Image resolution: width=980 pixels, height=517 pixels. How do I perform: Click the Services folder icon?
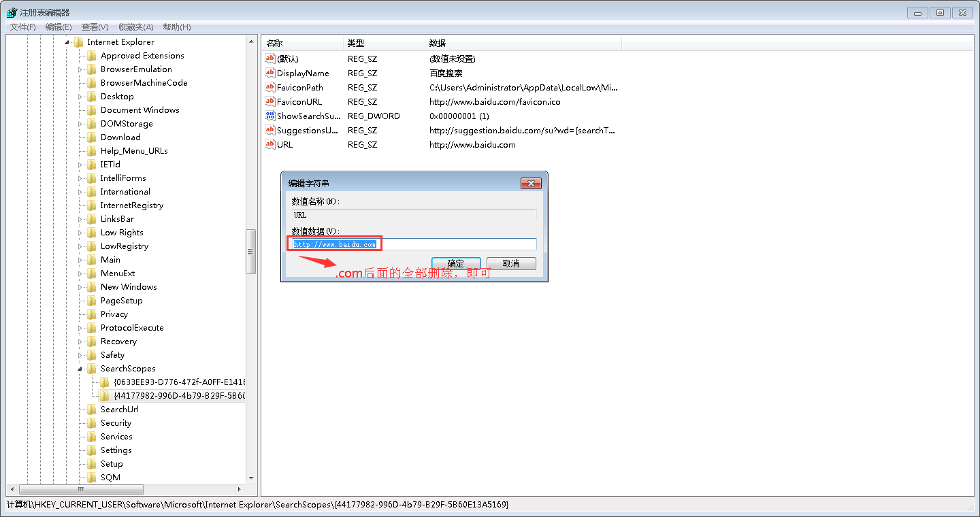click(x=92, y=437)
